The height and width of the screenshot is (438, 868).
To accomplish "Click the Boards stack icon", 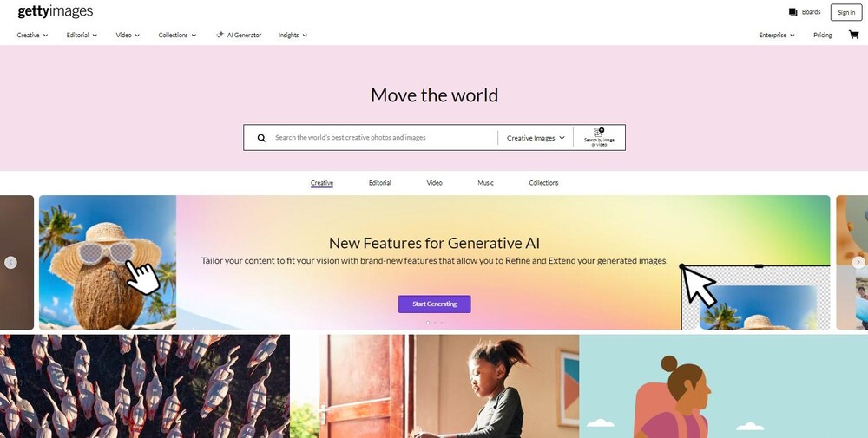I will [x=792, y=12].
